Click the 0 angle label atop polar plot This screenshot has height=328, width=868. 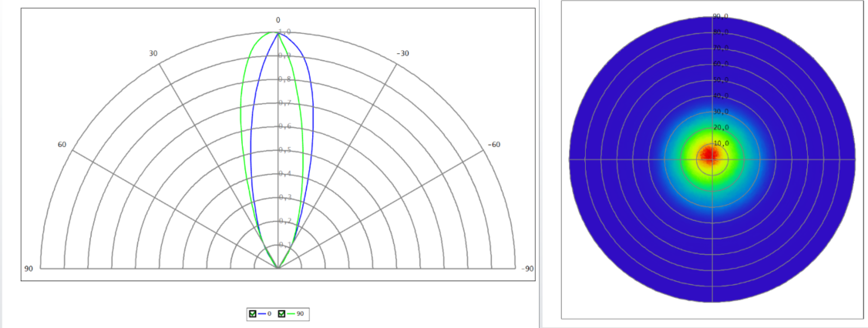[x=278, y=20]
